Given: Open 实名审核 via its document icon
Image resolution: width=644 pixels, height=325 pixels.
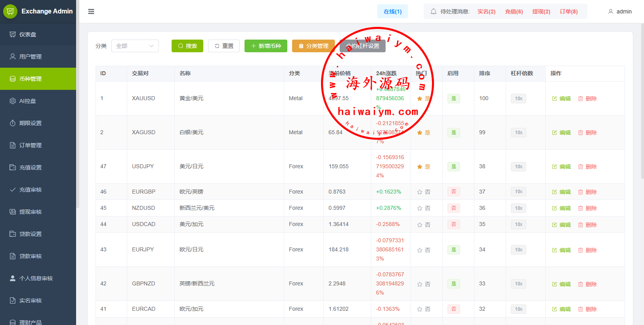Looking at the screenshot, I should [x=13, y=300].
